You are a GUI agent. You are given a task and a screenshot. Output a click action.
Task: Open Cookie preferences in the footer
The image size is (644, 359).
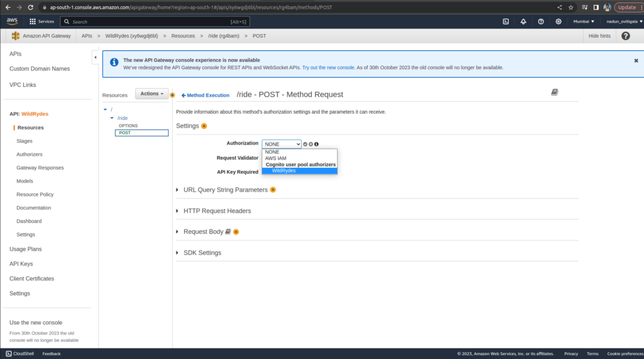pos(625,354)
